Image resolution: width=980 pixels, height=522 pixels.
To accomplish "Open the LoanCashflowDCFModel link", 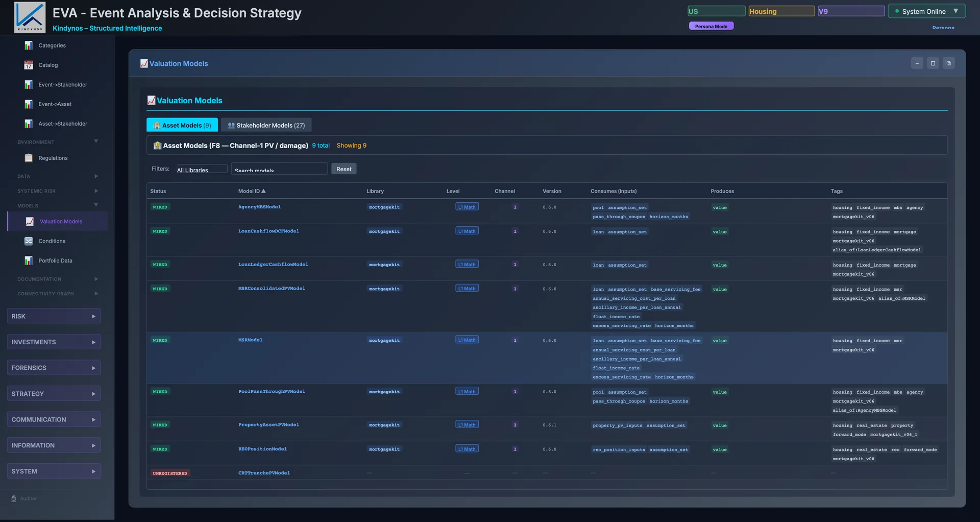I will 268,231.
